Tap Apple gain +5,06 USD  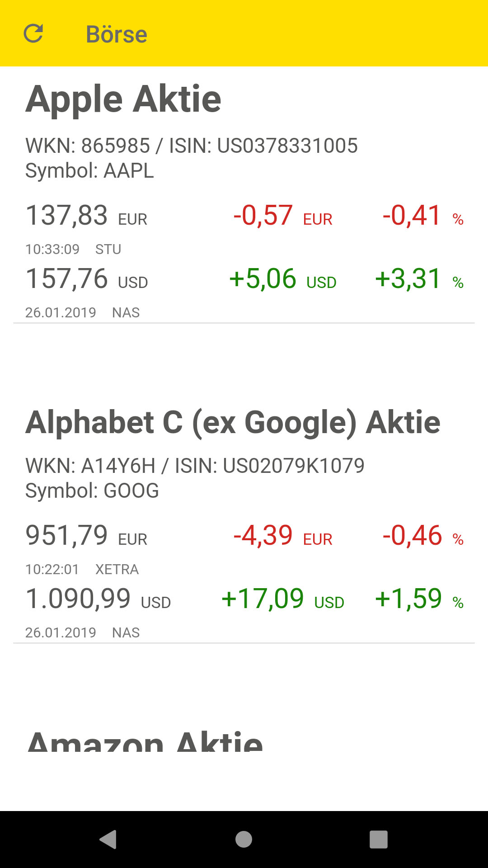point(282,278)
